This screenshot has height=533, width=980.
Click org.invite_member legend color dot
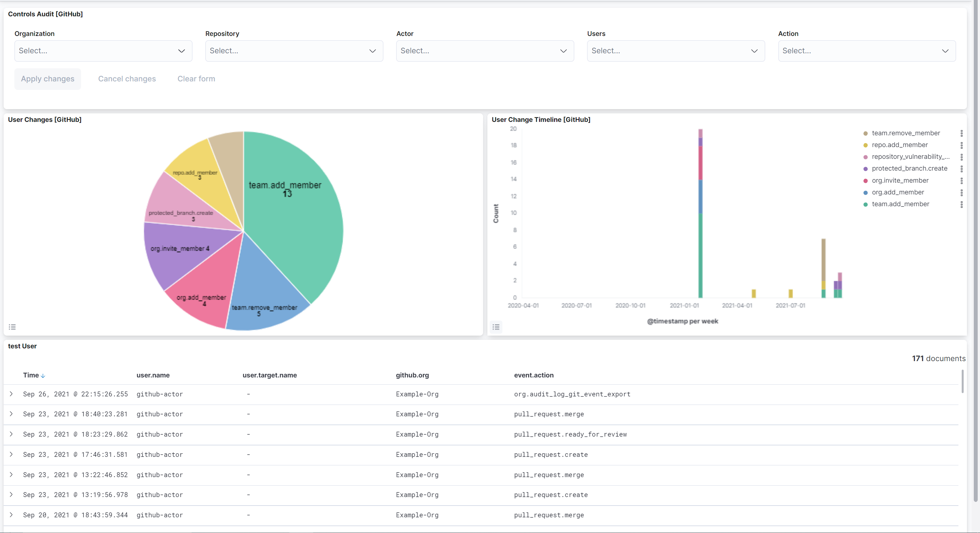point(866,181)
